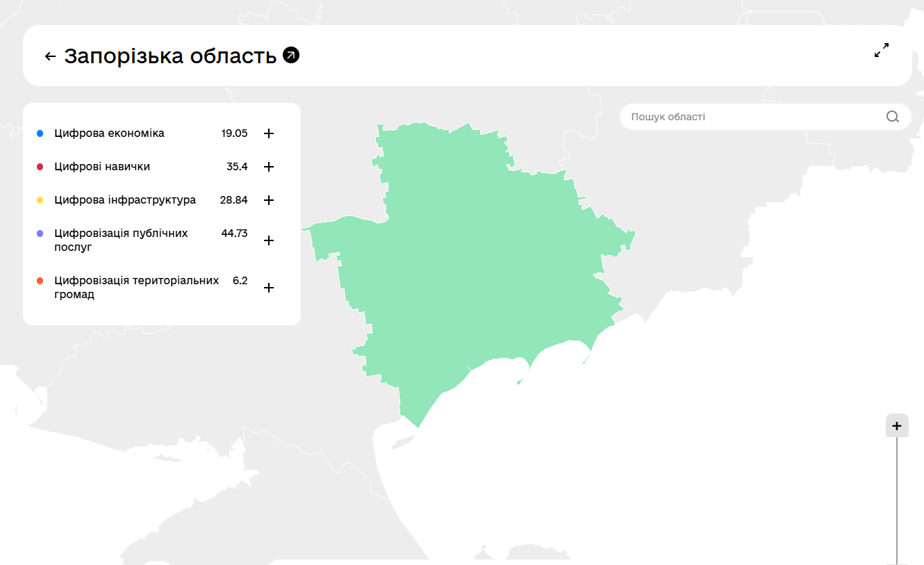Click the orange dot for Цифровізація територіальних громад
924x565 pixels.
click(40, 281)
